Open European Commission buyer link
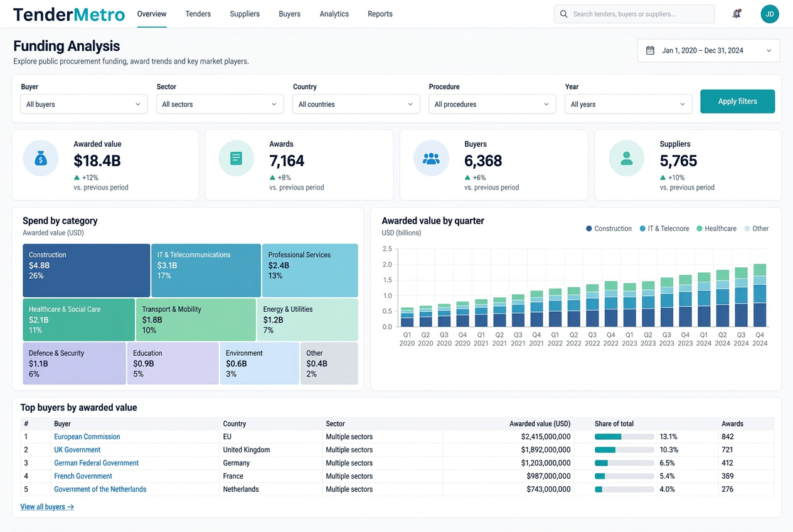The width and height of the screenshot is (793, 532). pyautogui.click(x=87, y=437)
